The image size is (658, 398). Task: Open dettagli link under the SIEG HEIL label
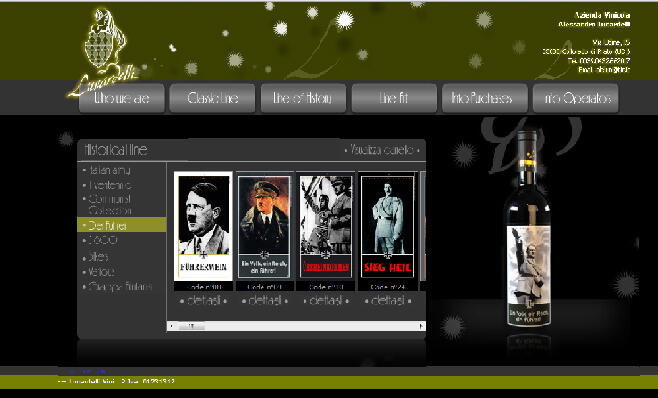click(x=388, y=301)
